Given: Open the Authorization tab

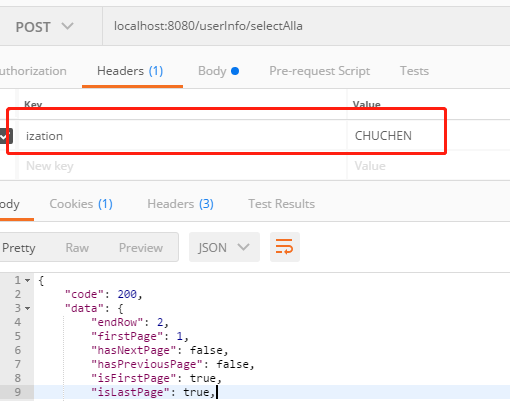Looking at the screenshot, I should [33, 71].
